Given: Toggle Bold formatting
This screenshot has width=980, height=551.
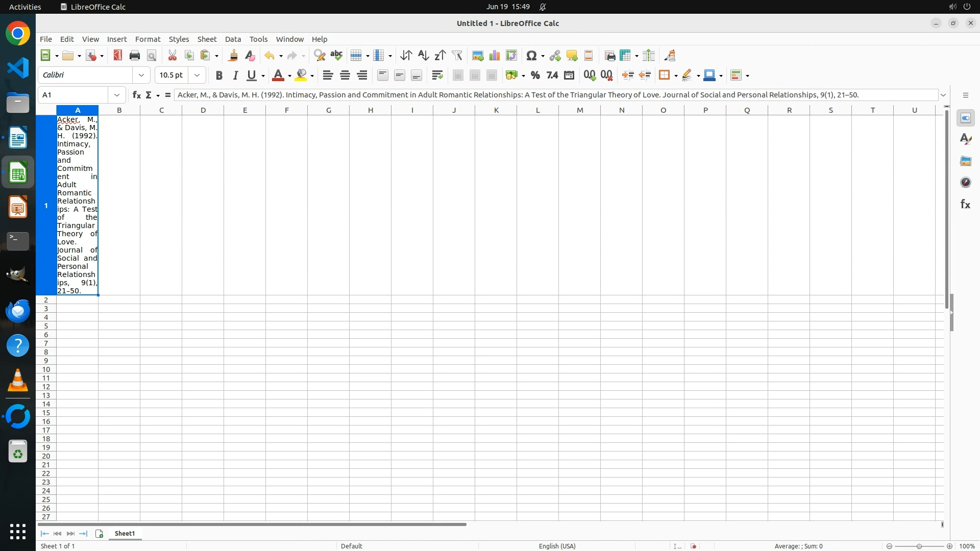Looking at the screenshot, I should (x=219, y=76).
